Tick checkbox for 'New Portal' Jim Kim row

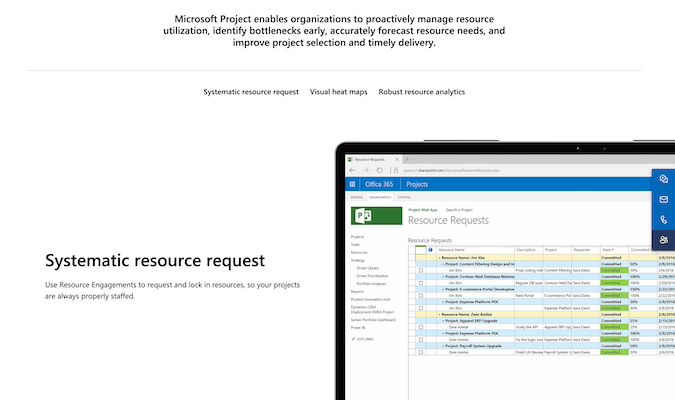[x=421, y=296]
